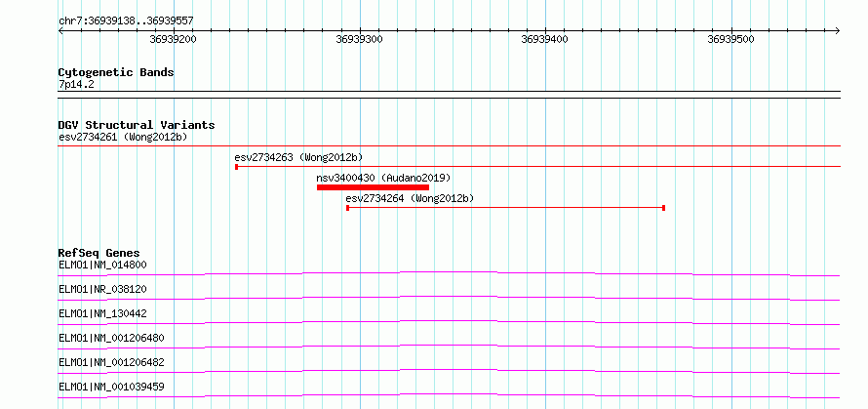Select transcript ELMO1|NM_001039459
The width and height of the screenshot is (868, 409).
(x=111, y=387)
